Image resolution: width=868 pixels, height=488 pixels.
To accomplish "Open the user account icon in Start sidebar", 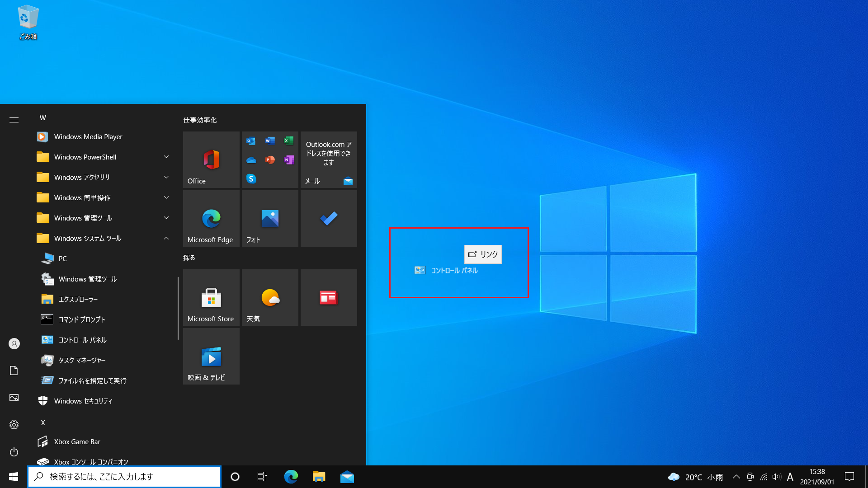I will pyautogui.click(x=14, y=344).
